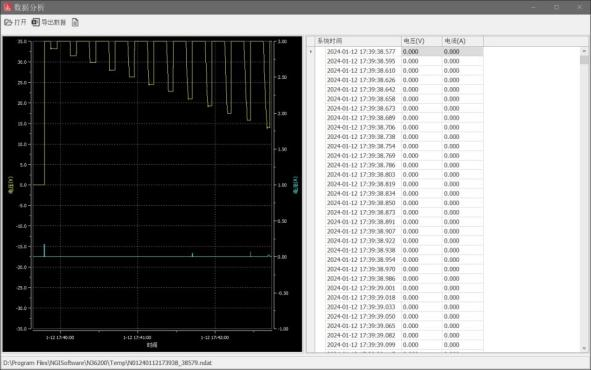Select the row header with arrow indicator
The width and height of the screenshot is (591, 370).
[x=311, y=52]
